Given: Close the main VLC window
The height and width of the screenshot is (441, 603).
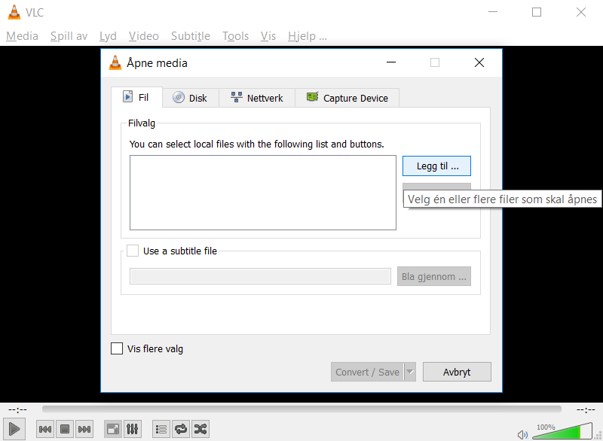Looking at the screenshot, I should click(x=581, y=12).
